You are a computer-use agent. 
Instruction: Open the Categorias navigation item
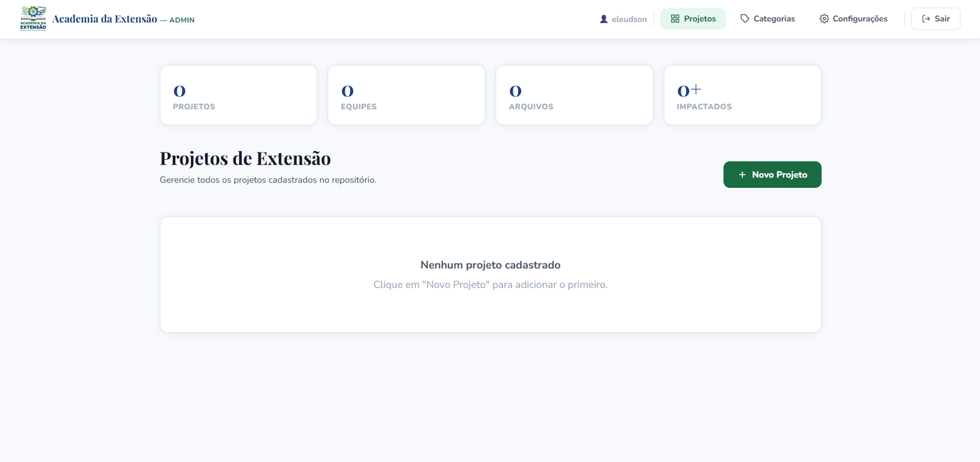coord(767,19)
